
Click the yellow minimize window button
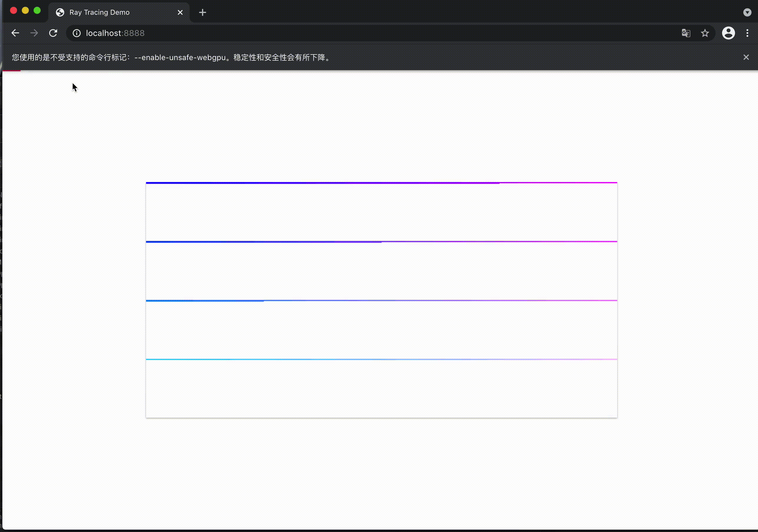click(25, 11)
